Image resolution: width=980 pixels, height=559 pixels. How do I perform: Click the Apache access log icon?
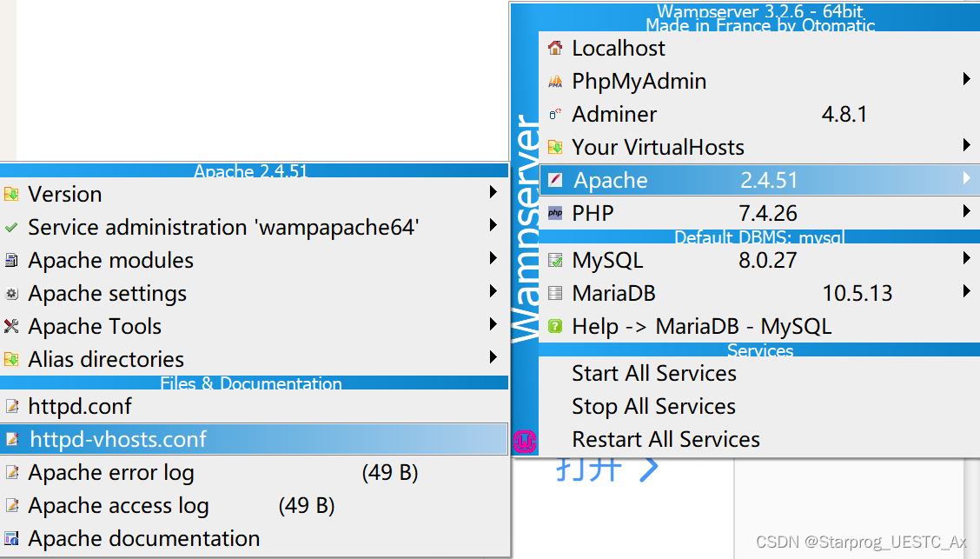[x=11, y=506]
